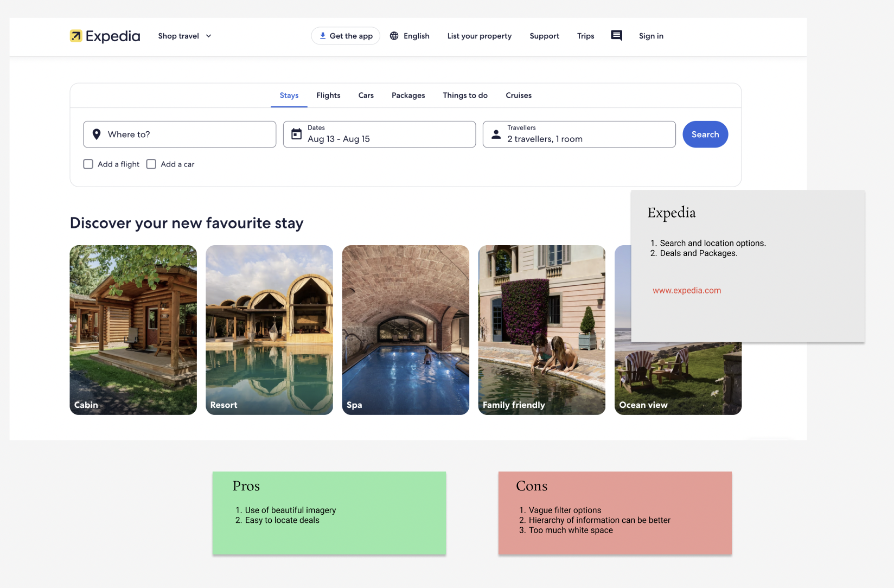
Task: Click 'Vague filter options' text
Action: click(x=565, y=510)
